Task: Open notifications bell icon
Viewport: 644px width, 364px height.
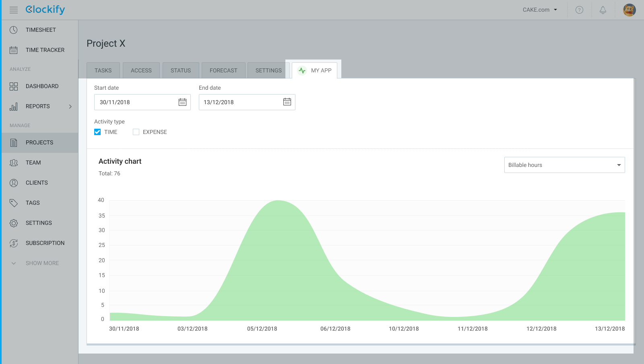Action: pyautogui.click(x=603, y=10)
